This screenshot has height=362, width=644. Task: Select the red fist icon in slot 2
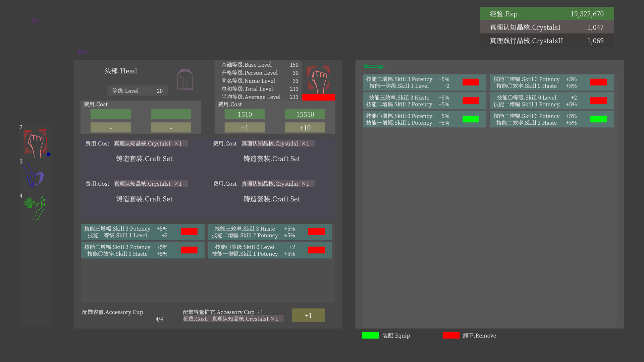[36, 143]
